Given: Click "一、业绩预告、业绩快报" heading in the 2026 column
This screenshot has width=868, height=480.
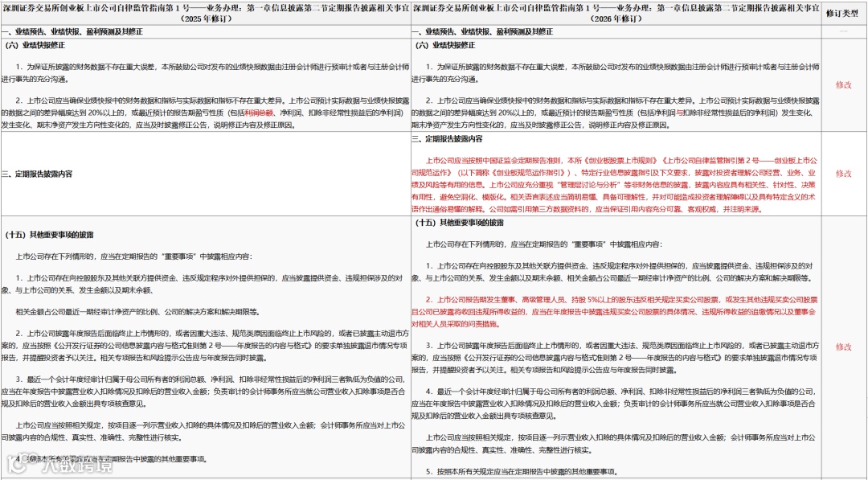Looking at the screenshot, I should point(484,32).
